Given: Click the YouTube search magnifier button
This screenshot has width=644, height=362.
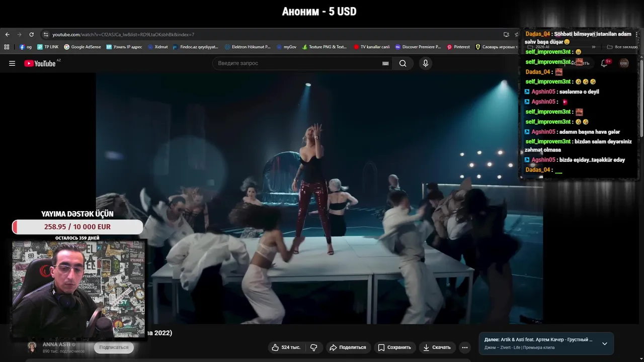Looking at the screenshot, I should point(403,63).
